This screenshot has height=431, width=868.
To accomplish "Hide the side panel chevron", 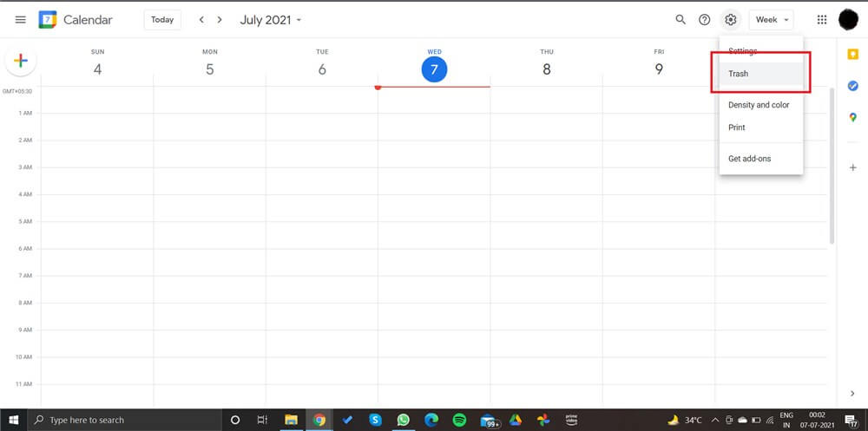I will [x=852, y=394].
